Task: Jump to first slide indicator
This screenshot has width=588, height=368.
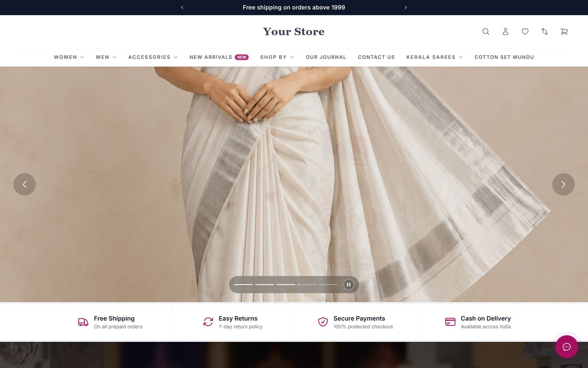Action: (x=243, y=285)
